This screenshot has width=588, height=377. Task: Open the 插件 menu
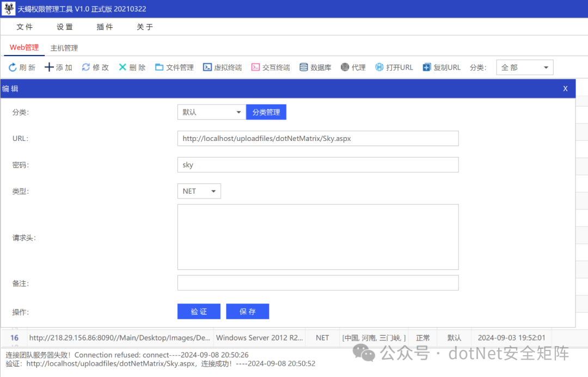tap(105, 27)
